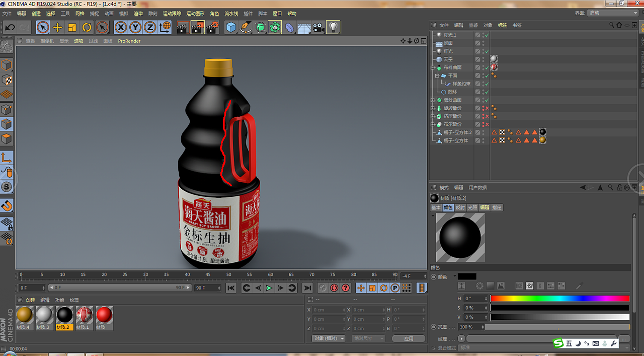Collapse the 平面 object
Image resolution: width=644 pixels, height=356 pixels.
[x=437, y=75]
